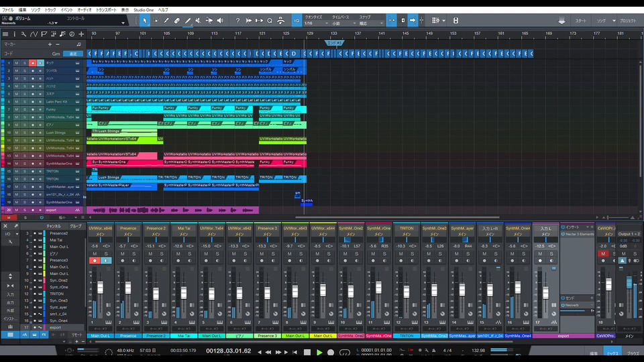This screenshot has height=362, width=644.
Task: Click the question mark help icon
Action: pos(237,21)
